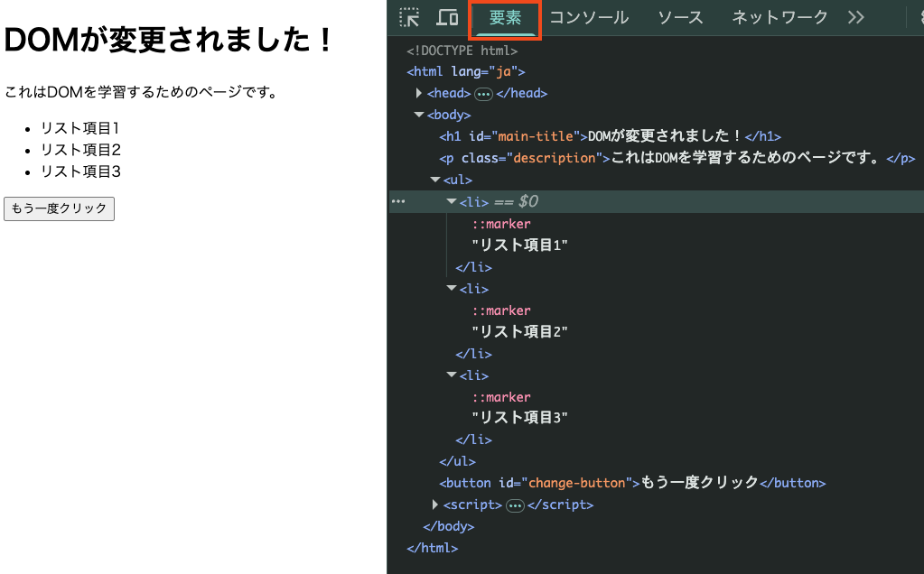Click the ellipsis badge inside head tag
The width and height of the screenshot is (924, 574).
(x=483, y=94)
